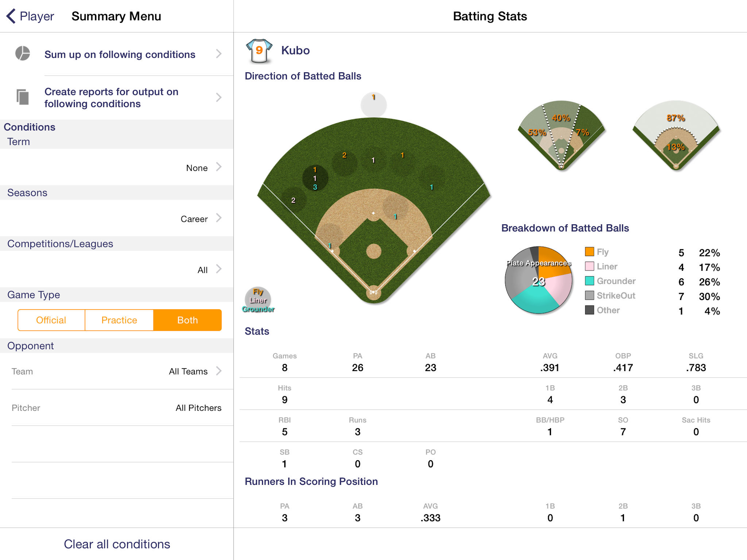Tap the pie chart summary icon
The image size is (747, 560).
23,53
